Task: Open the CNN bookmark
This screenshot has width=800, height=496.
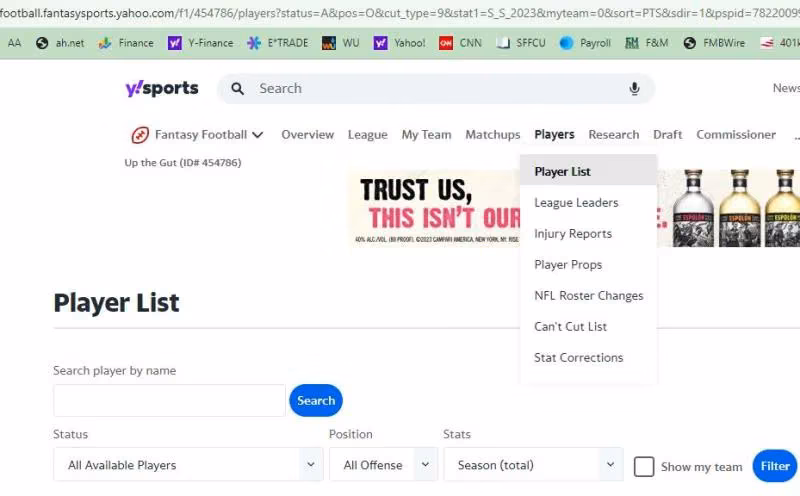Action: (x=460, y=43)
